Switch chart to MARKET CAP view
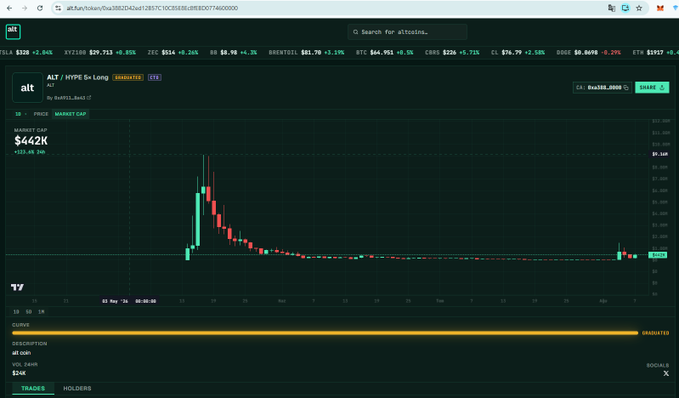Viewport: 679px width, 398px height. [x=70, y=114]
